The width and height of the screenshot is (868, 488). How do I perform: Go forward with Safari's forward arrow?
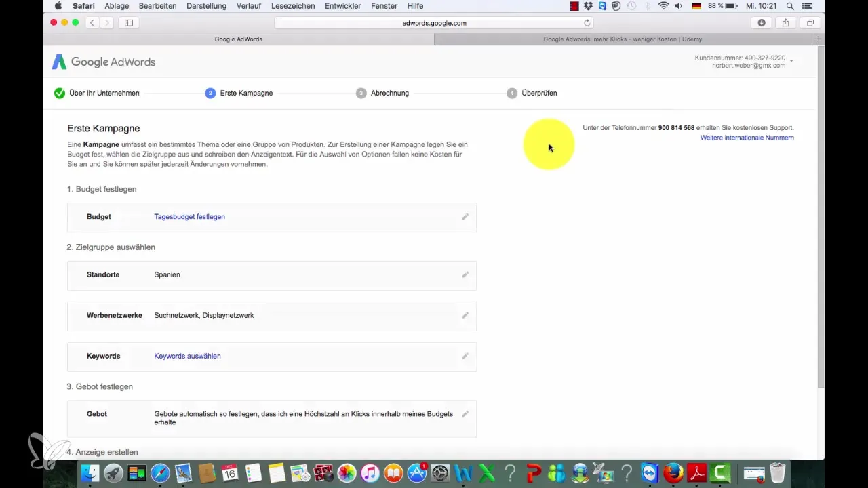(x=106, y=23)
